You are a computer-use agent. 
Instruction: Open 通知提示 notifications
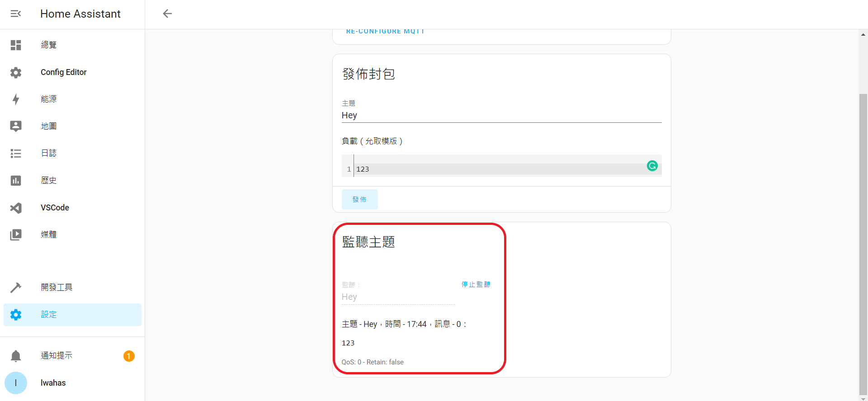coord(57,356)
